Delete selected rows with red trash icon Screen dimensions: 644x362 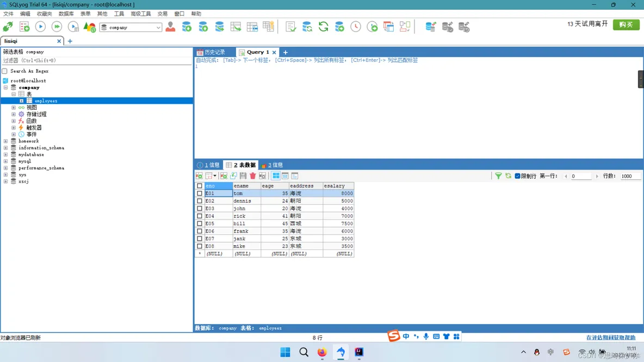click(x=253, y=176)
